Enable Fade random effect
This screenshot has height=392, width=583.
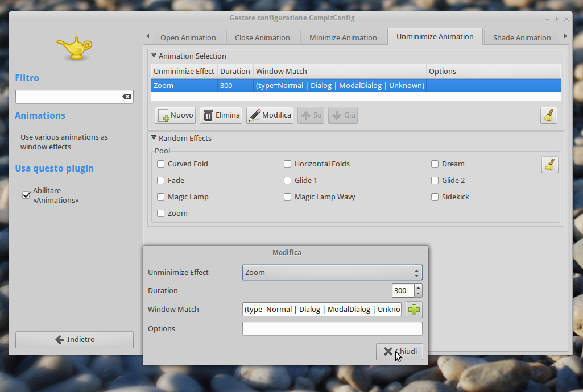160,181
